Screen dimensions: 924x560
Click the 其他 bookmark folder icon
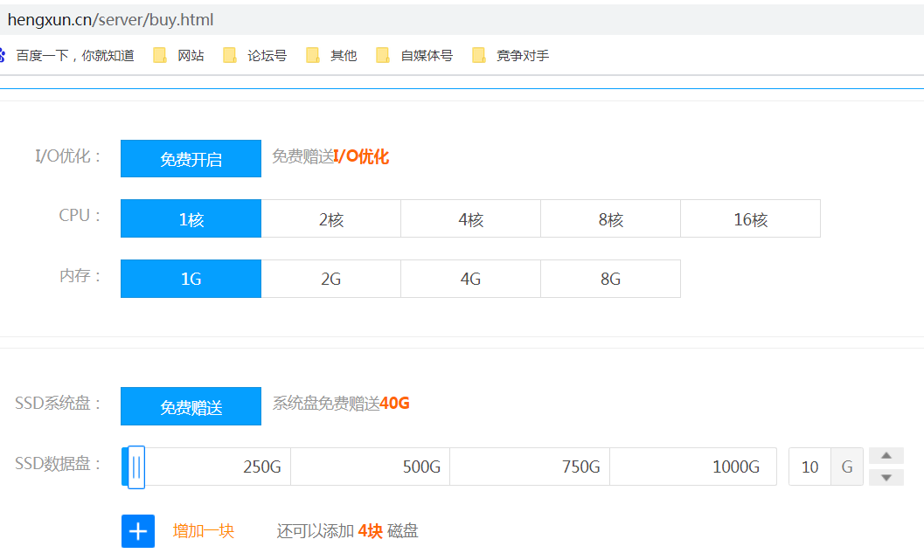[313, 54]
